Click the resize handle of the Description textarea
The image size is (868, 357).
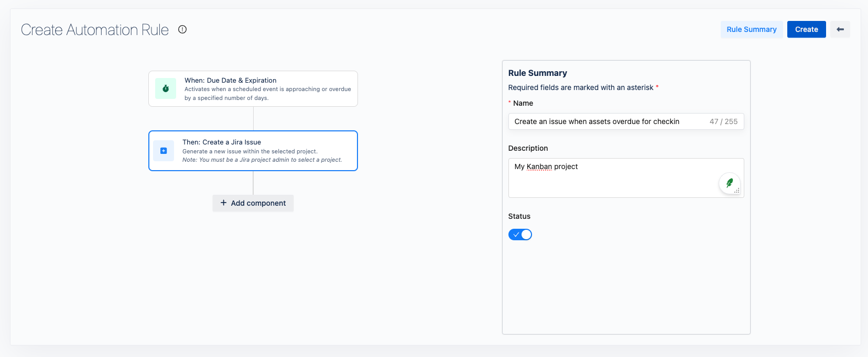(x=737, y=191)
